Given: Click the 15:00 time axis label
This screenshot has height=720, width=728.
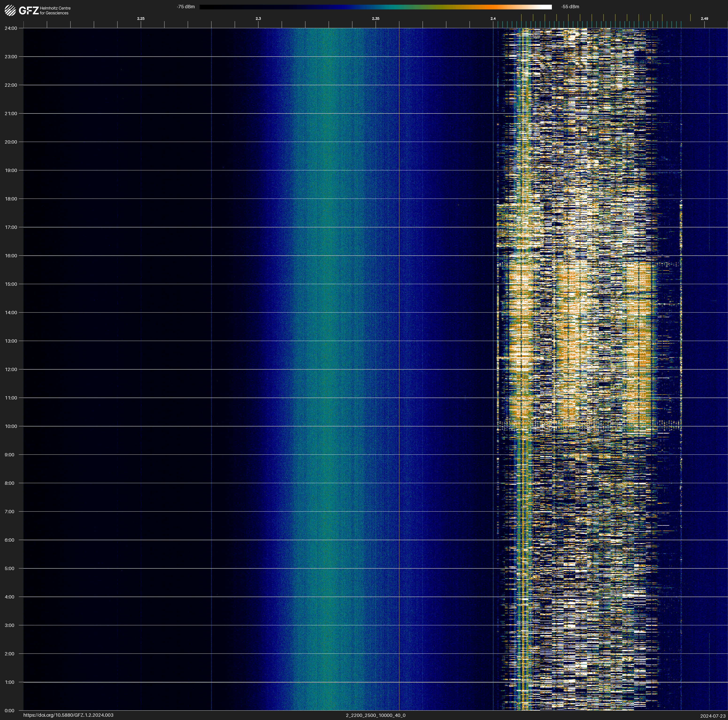Looking at the screenshot, I should (11, 284).
